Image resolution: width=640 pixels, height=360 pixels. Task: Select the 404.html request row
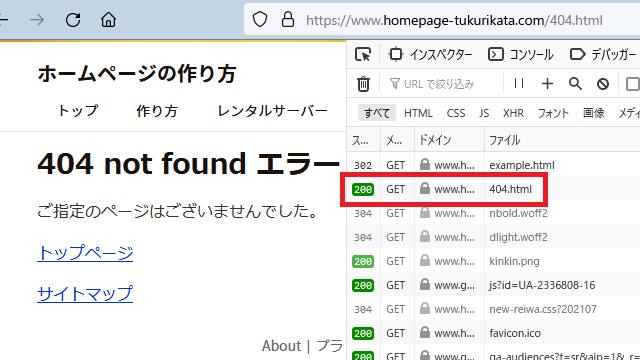coord(493,189)
